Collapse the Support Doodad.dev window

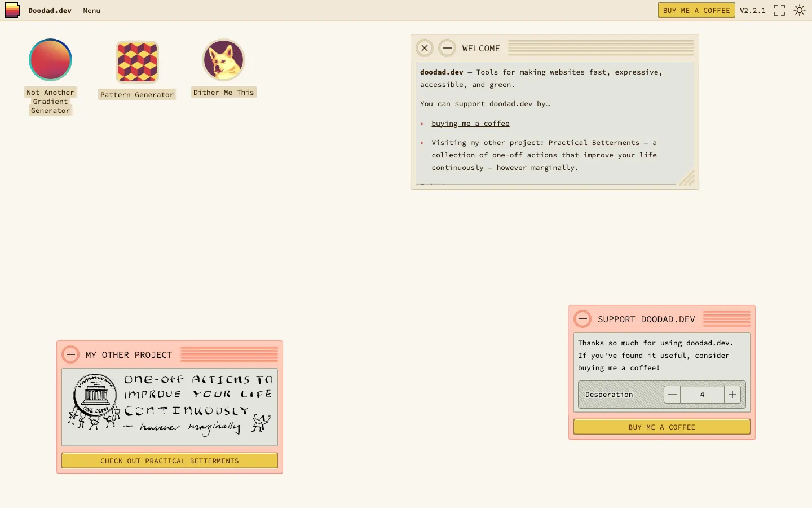582,319
